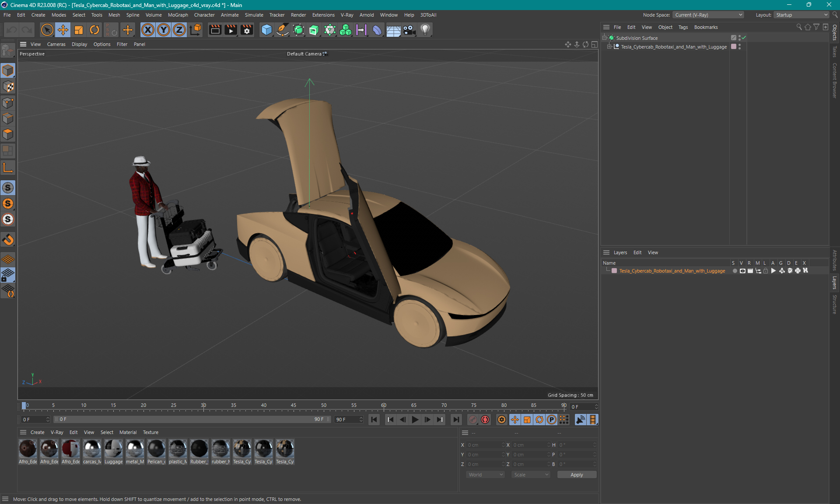Open the Object Manager Tags menu

[x=683, y=27]
